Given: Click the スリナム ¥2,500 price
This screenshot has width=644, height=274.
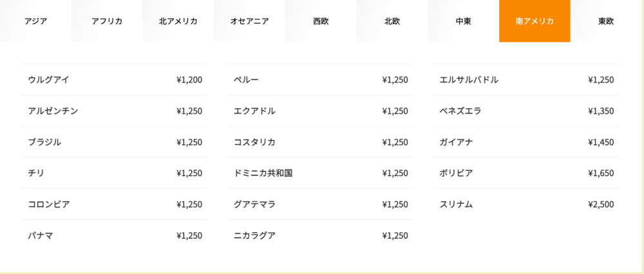Looking at the screenshot, I should [x=601, y=204].
